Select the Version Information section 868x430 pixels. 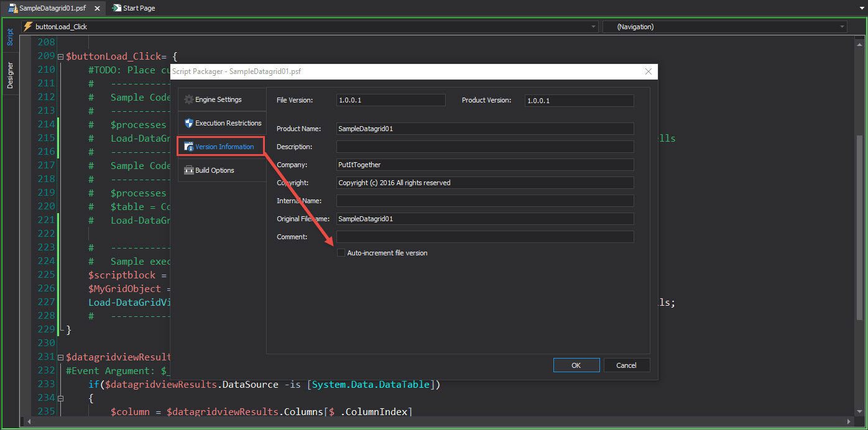pyautogui.click(x=221, y=147)
